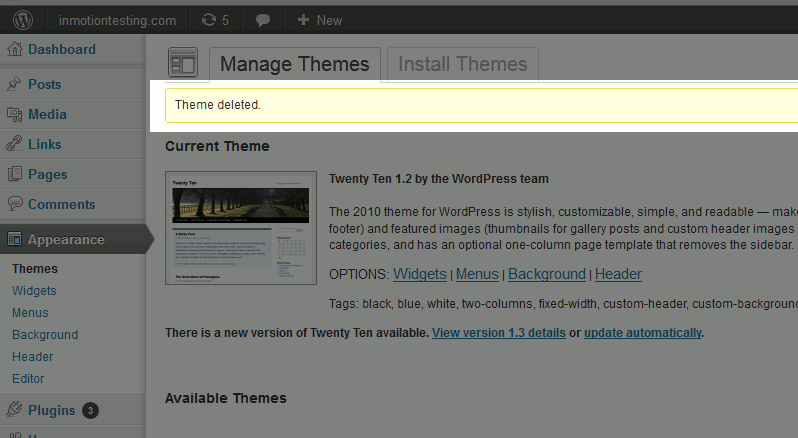Viewport: 798px width, 438px height.
Task: Click View version 1.3 details link
Action: coord(499,333)
